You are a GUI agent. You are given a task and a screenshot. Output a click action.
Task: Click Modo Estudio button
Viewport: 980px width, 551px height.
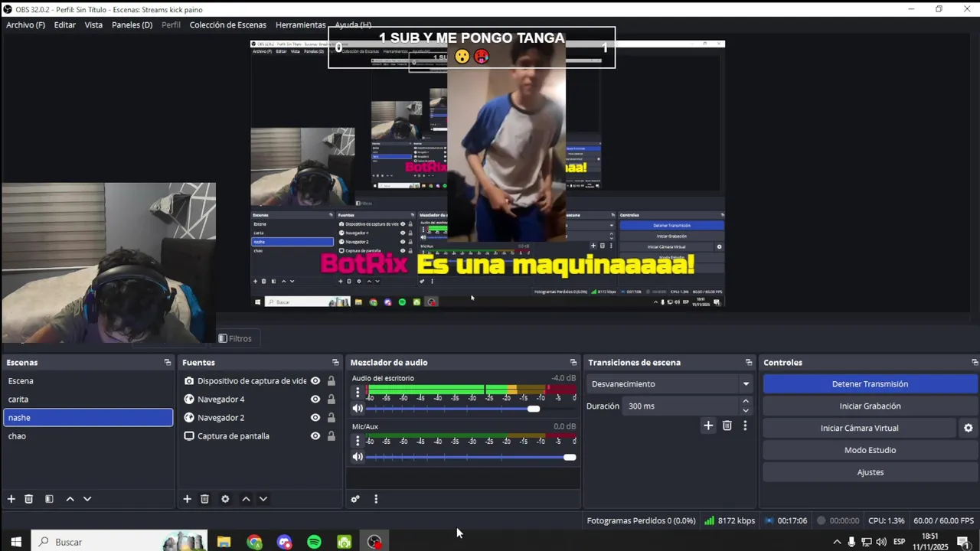tap(870, 450)
